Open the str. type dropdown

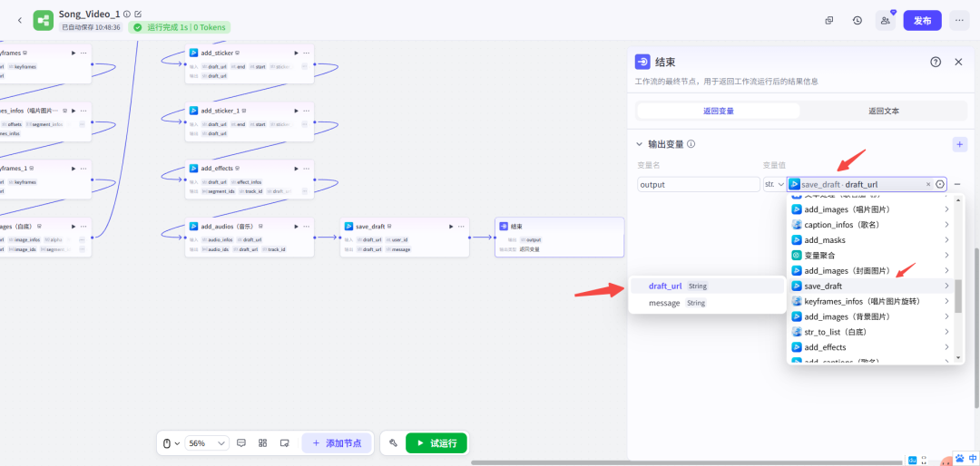tap(774, 184)
